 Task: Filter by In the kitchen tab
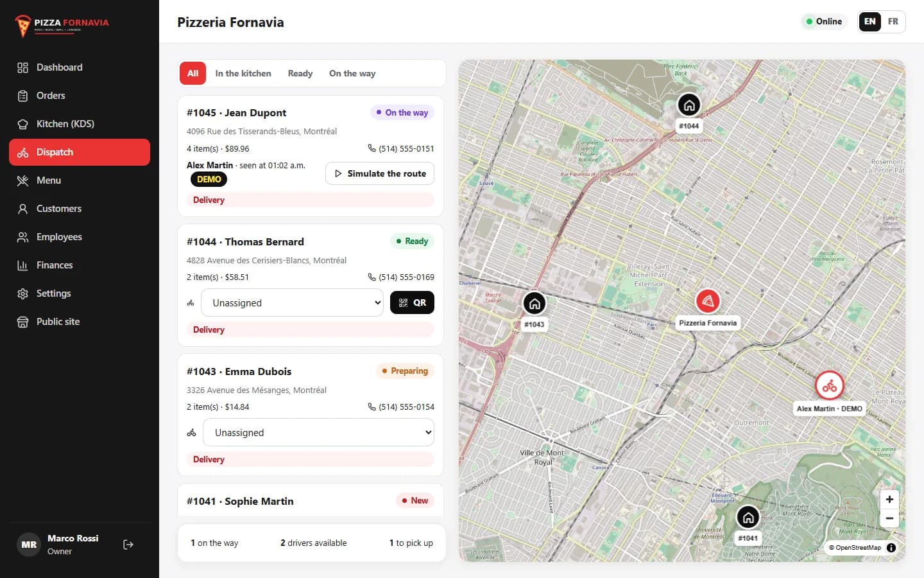(243, 73)
